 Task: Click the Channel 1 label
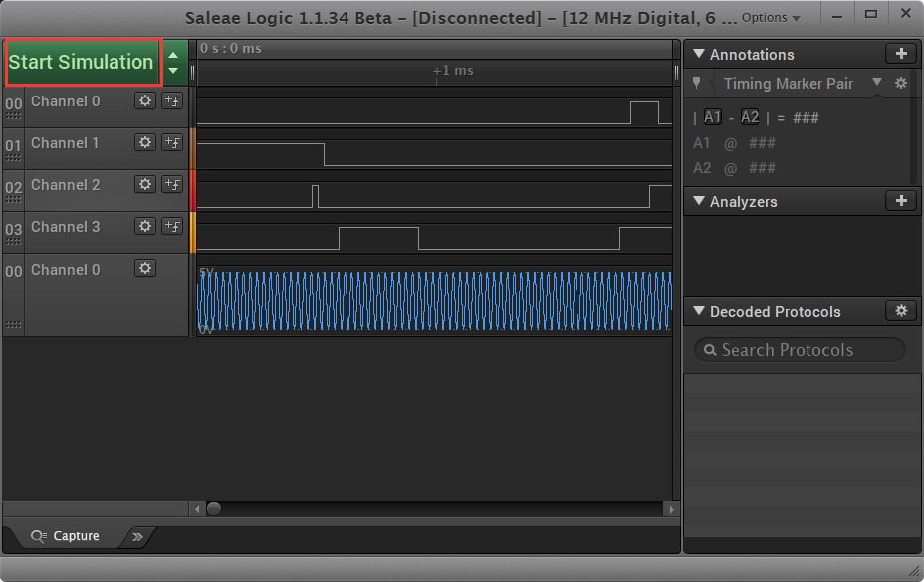[65, 143]
